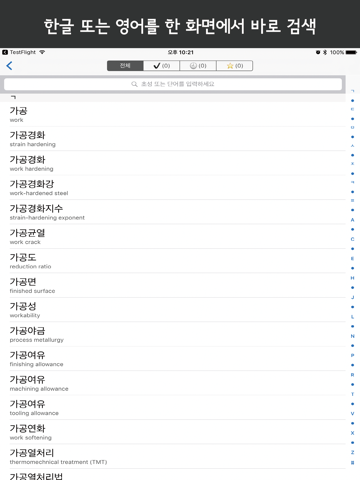Tap the Wi-Fi status icon
This screenshot has width=360, height=480.
pos(42,52)
